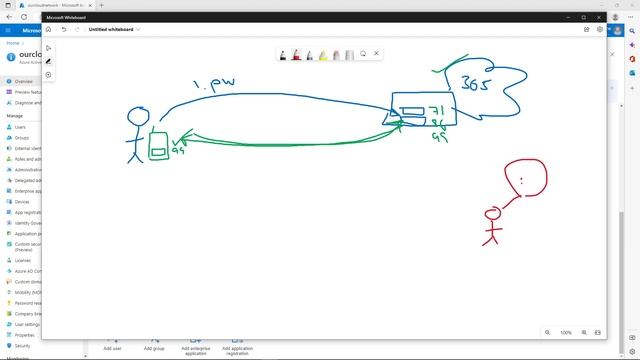
Task: Go to Whiteboard home icon
Action: click(x=48, y=29)
